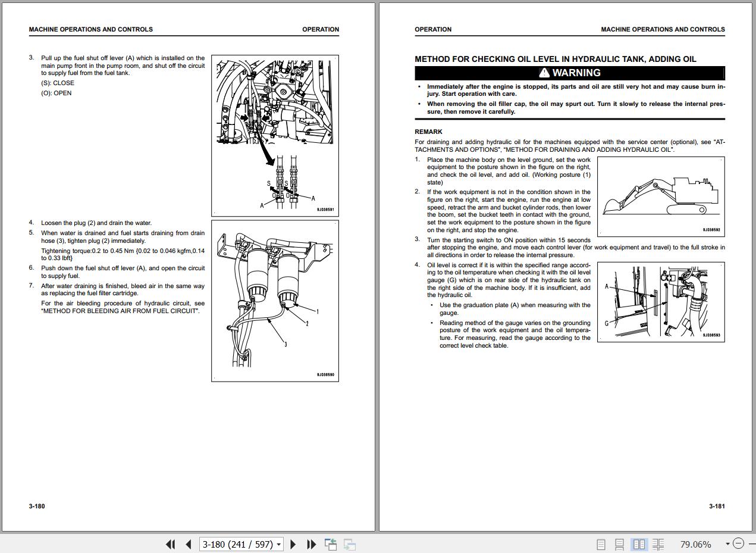The height and width of the screenshot is (553, 756).
Task: Click page number 3-180 footer
Action: pyautogui.click(x=37, y=507)
